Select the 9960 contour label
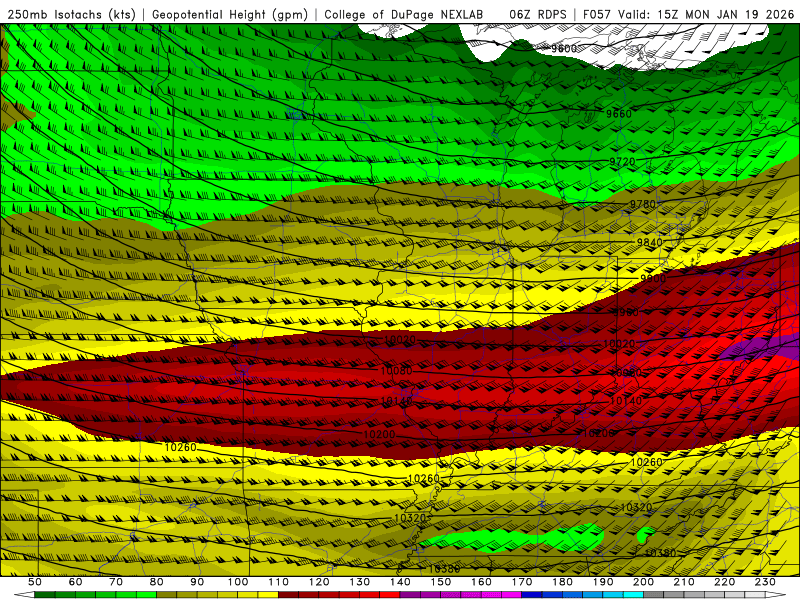 pos(626,312)
